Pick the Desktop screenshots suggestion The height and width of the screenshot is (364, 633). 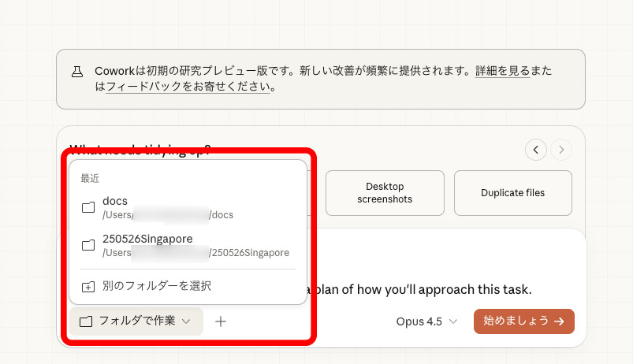[x=385, y=193]
